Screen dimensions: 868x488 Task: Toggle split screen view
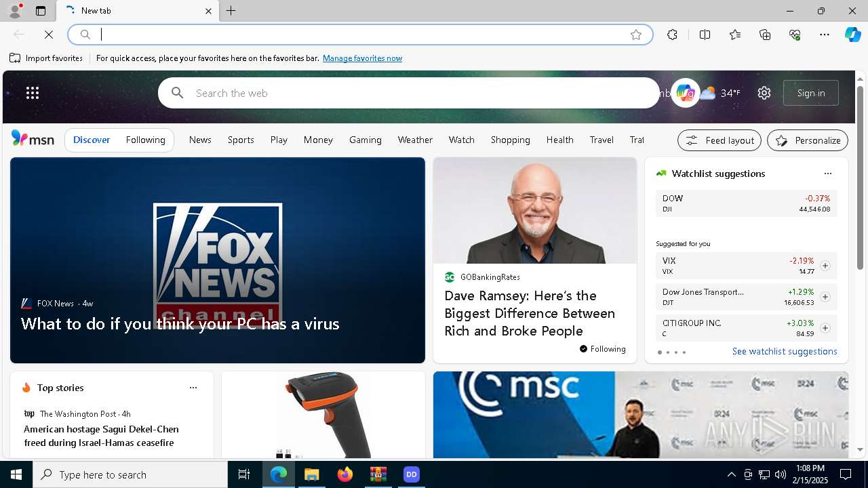(x=705, y=35)
